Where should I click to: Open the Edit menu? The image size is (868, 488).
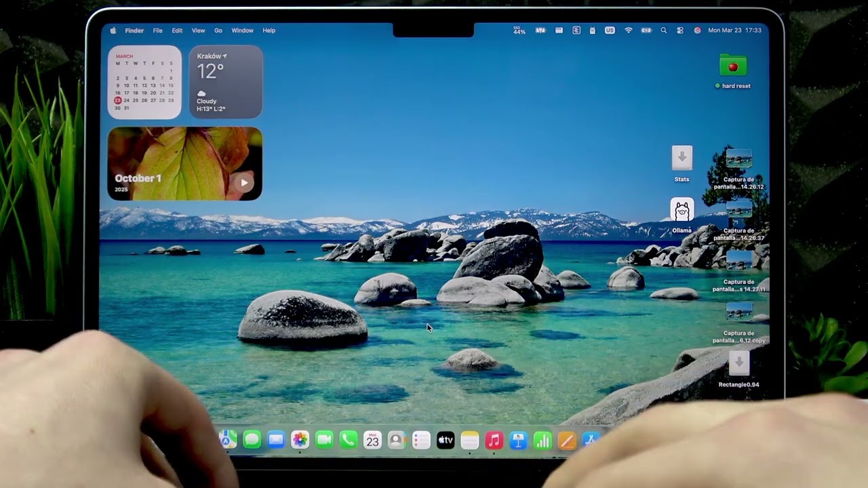[x=177, y=30]
